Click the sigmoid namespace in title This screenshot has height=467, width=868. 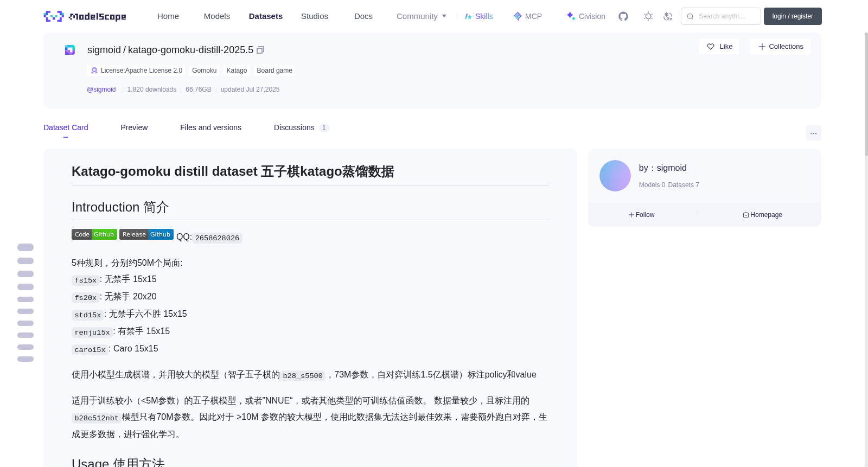pyautogui.click(x=104, y=50)
